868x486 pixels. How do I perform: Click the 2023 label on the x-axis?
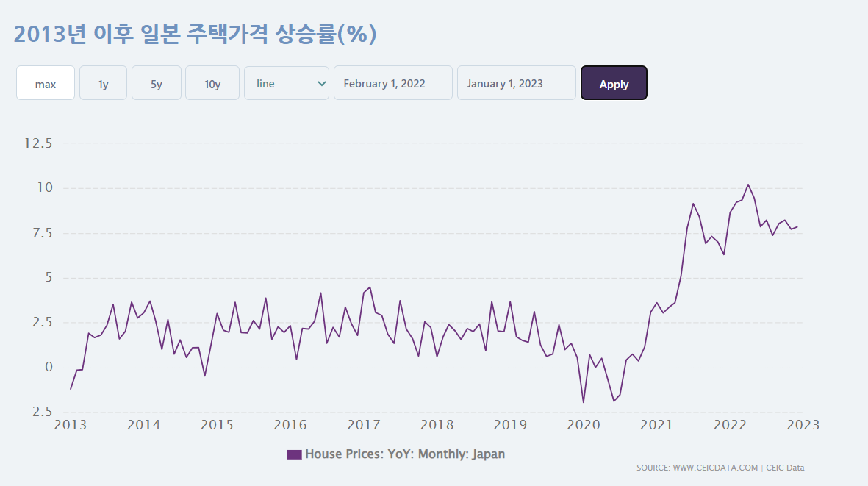[x=804, y=425]
